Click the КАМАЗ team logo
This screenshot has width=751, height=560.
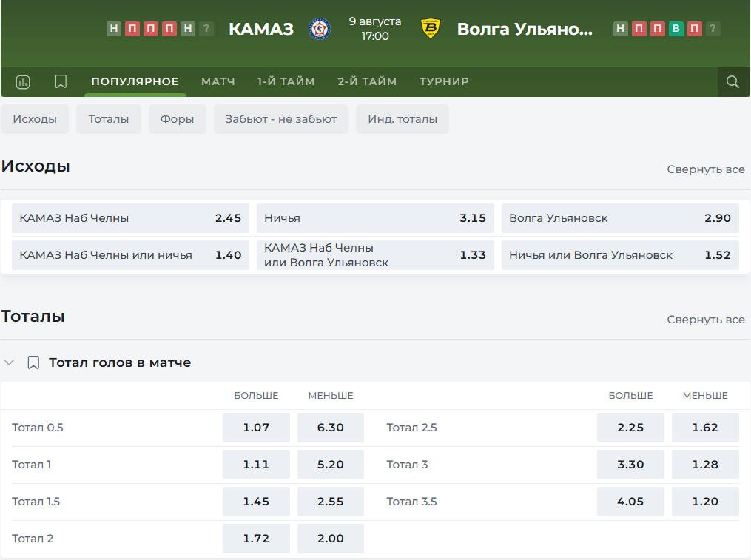tap(320, 29)
